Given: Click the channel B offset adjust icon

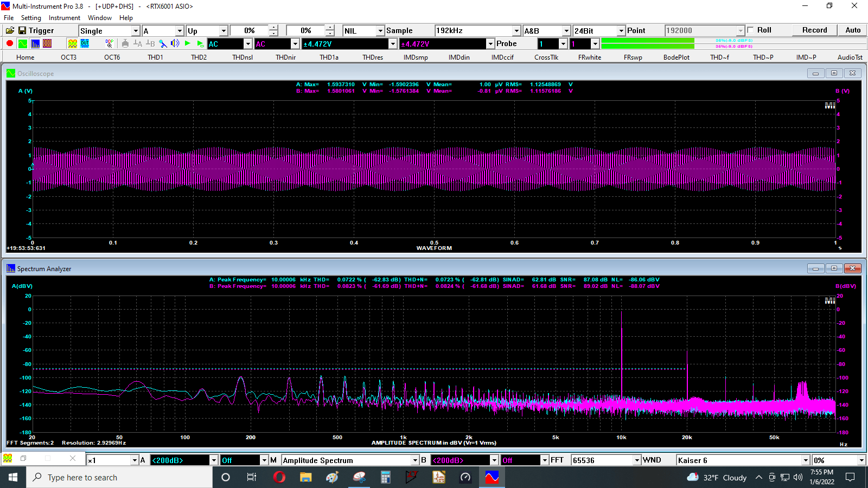Looking at the screenshot, I should [150, 43].
